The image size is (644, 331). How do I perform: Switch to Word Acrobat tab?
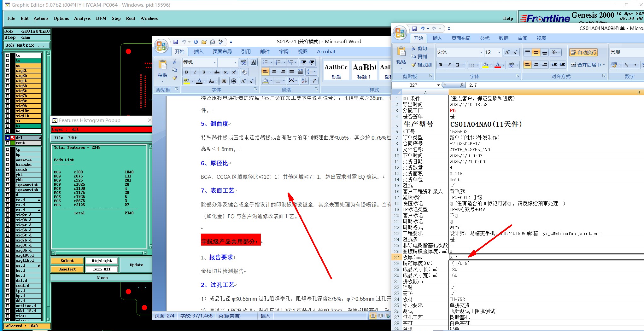[326, 51]
